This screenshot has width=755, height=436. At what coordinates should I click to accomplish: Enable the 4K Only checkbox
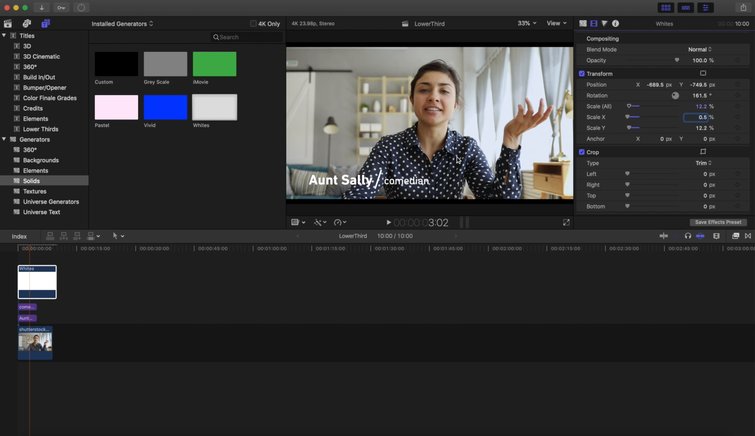tap(253, 24)
